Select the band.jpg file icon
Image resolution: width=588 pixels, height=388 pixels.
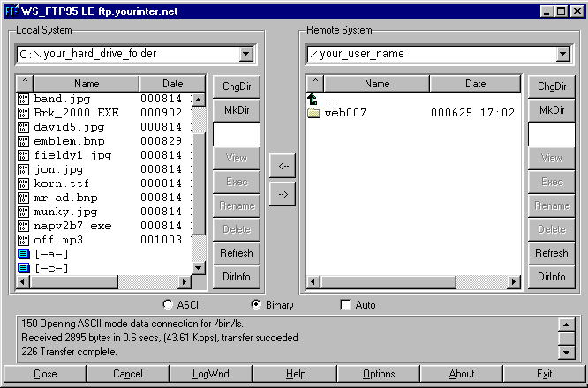click(23, 99)
